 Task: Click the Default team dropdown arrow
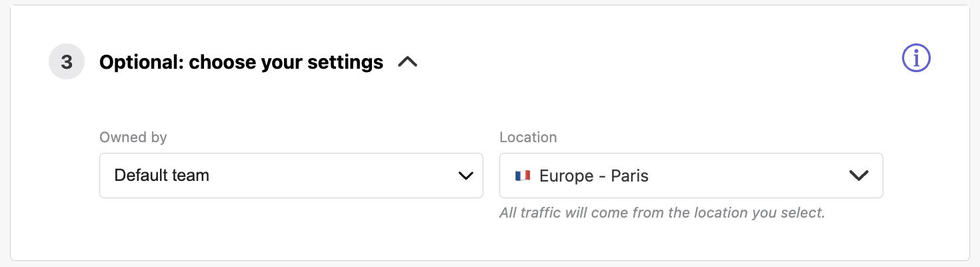(x=465, y=176)
